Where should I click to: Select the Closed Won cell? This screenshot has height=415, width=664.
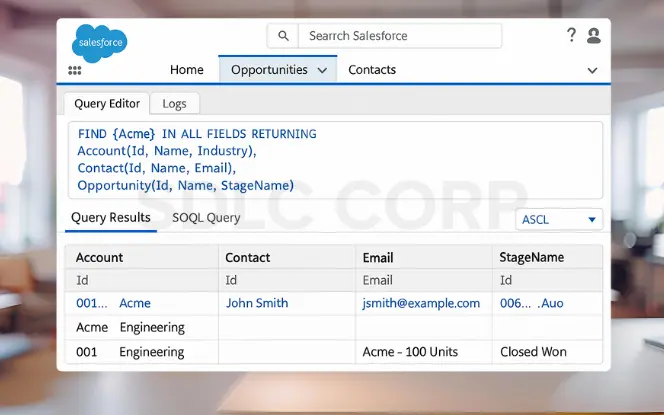point(548,351)
